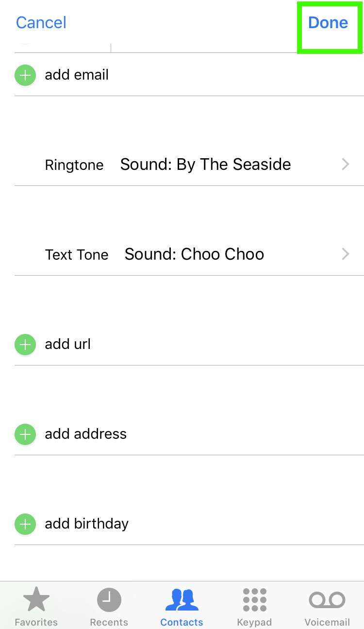The height and width of the screenshot is (629, 364).
Task: Open the Recents clock tab
Action: point(109,606)
